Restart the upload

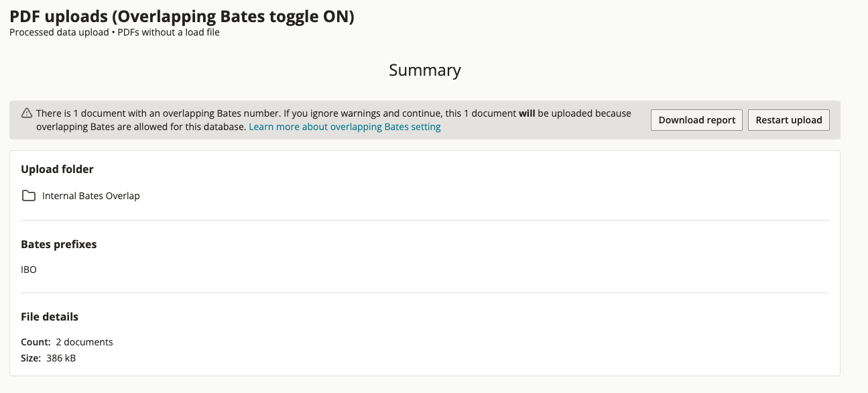click(x=789, y=120)
